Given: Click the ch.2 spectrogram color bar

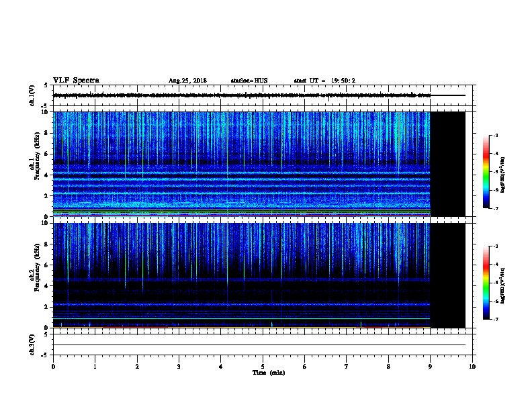Looking at the screenshot, I should point(486,283).
